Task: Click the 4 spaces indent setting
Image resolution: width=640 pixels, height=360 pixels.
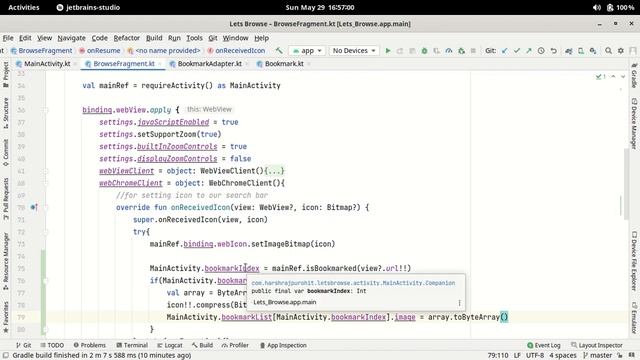Action: pyautogui.click(x=563, y=356)
